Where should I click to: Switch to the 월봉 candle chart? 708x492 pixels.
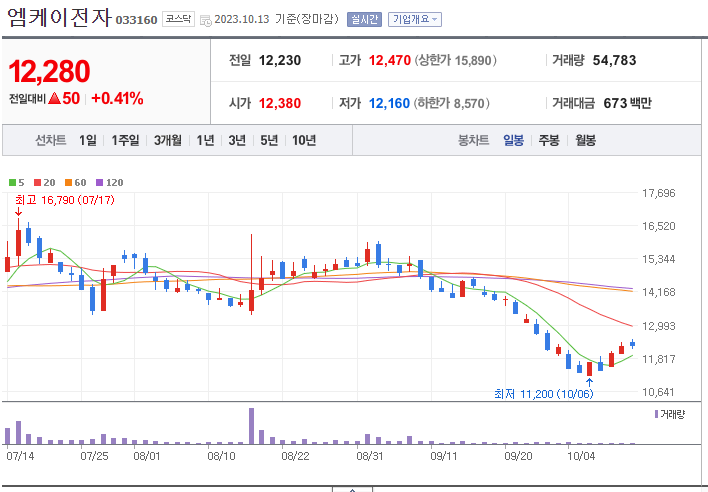[585, 140]
